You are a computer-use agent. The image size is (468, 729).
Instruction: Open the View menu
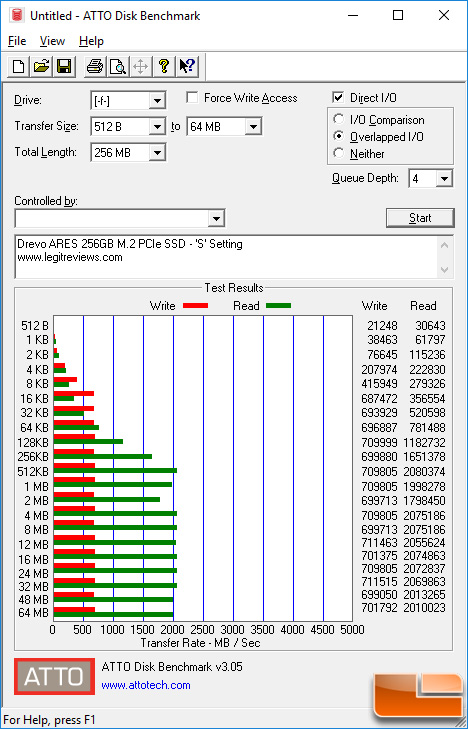coord(52,41)
